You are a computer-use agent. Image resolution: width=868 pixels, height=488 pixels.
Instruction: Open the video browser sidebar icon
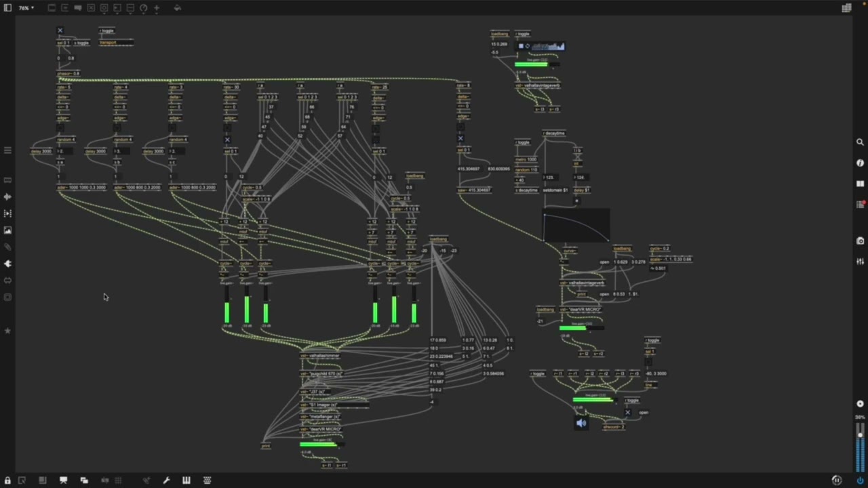click(x=7, y=213)
